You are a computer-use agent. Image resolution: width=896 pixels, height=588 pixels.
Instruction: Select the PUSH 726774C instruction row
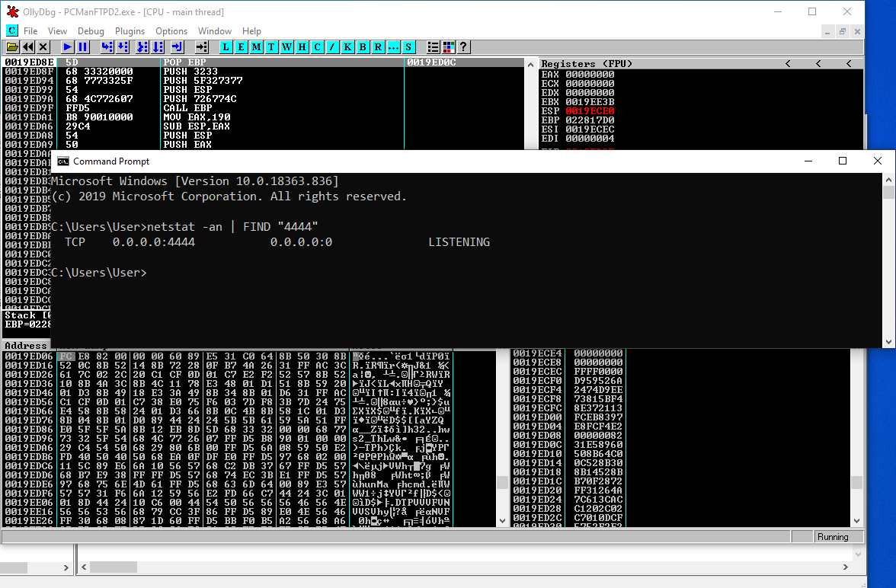tap(263, 99)
